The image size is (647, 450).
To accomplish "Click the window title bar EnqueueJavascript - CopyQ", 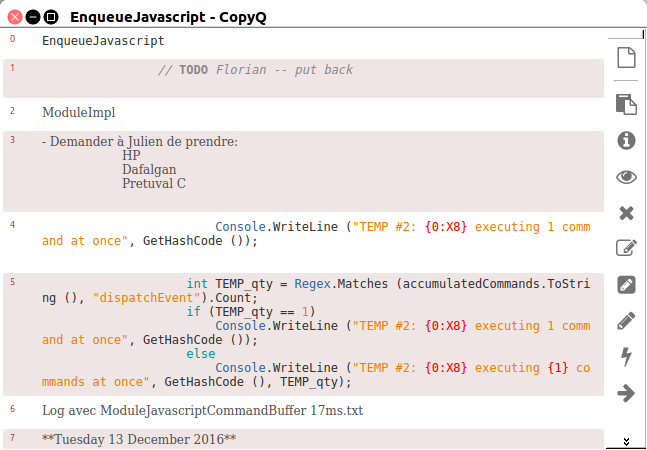I will pyautogui.click(x=175, y=17).
